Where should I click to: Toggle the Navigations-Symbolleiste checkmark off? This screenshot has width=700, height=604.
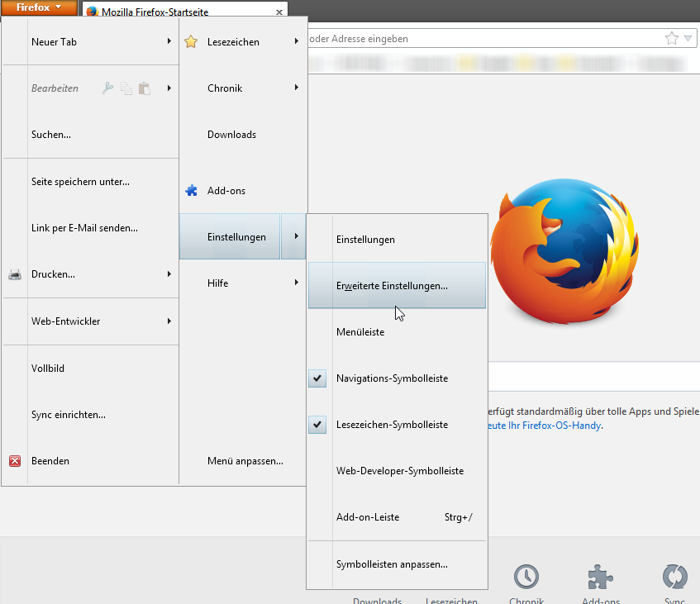[318, 378]
